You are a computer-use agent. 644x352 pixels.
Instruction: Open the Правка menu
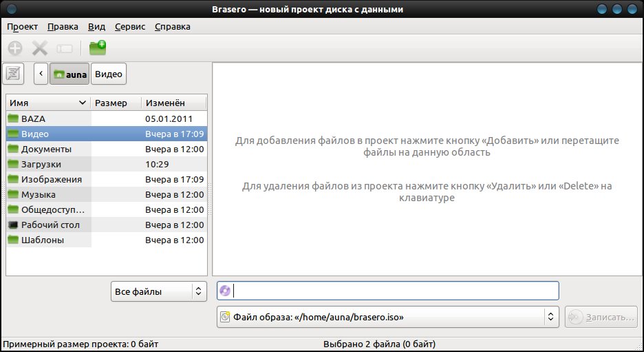pos(63,27)
